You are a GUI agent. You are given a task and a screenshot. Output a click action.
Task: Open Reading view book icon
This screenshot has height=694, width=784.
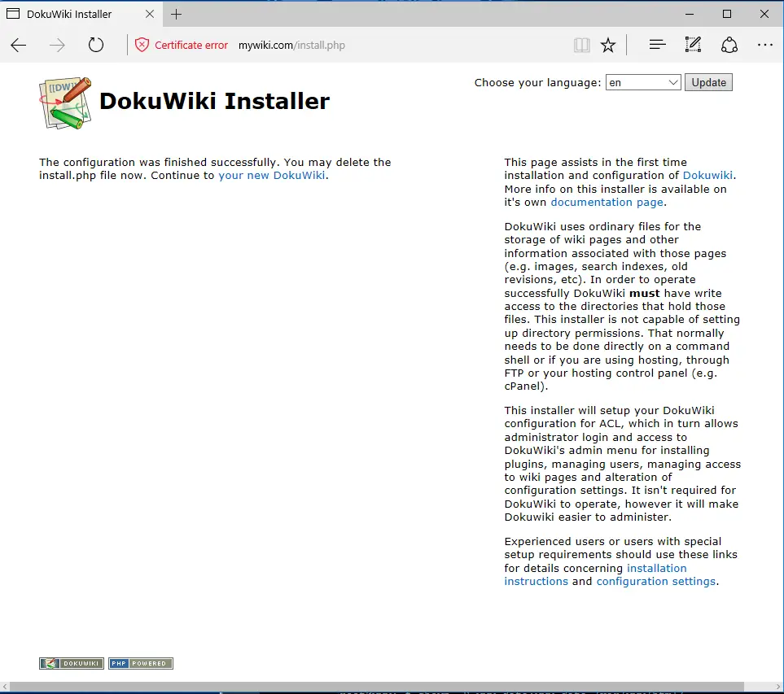(582, 46)
